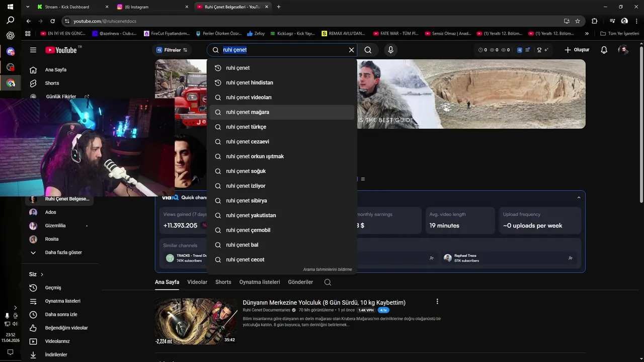Open the vidIQ list icon beside search counters

(x=527, y=50)
